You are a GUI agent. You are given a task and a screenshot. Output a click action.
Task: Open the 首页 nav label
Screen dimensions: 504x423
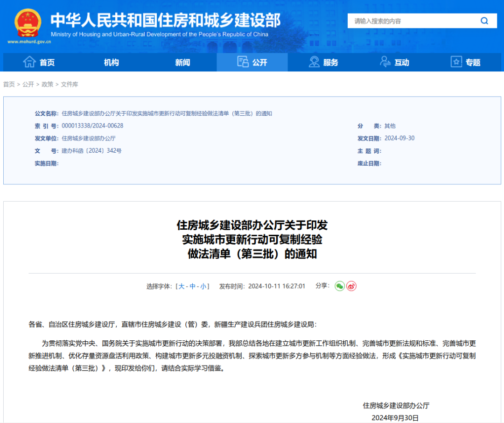click(47, 63)
